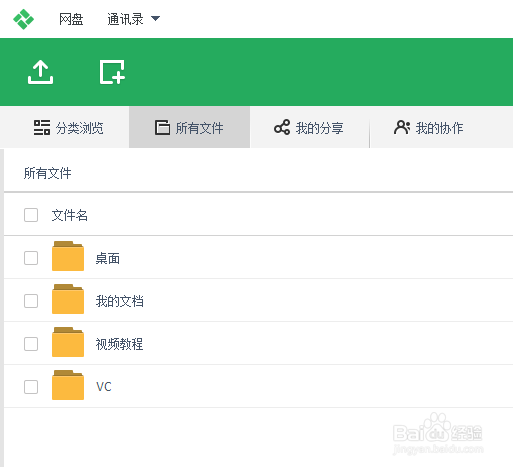Check the select-all box beside 文件名
This screenshot has height=467, width=513.
tap(31, 215)
